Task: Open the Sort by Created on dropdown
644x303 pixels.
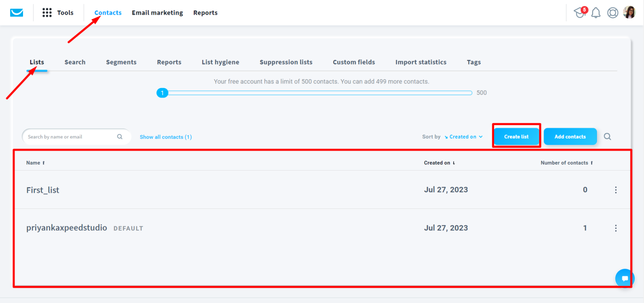Action: point(463,137)
